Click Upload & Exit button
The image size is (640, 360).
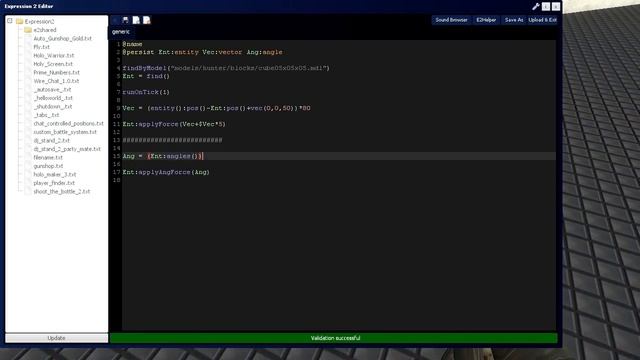pyautogui.click(x=542, y=20)
